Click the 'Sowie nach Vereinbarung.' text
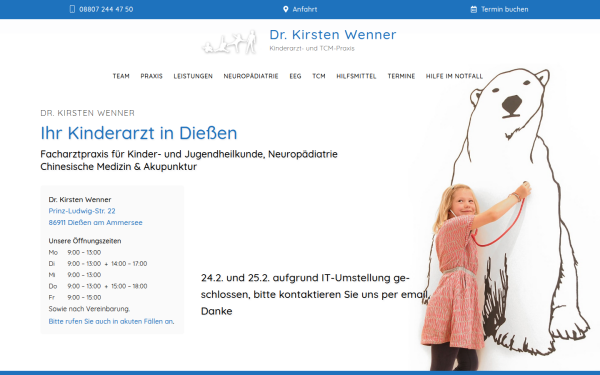Screen dimensions: 600x375 pos(89,309)
